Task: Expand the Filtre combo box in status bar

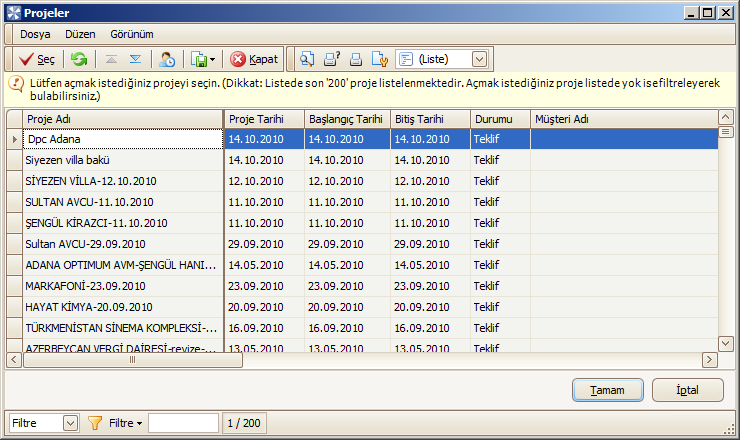Action: pos(70,423)
